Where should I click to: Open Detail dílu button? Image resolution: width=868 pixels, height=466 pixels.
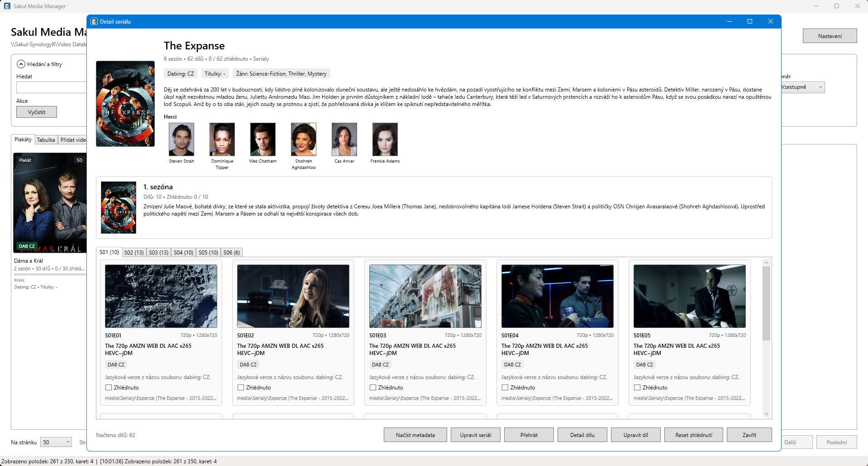582,435
